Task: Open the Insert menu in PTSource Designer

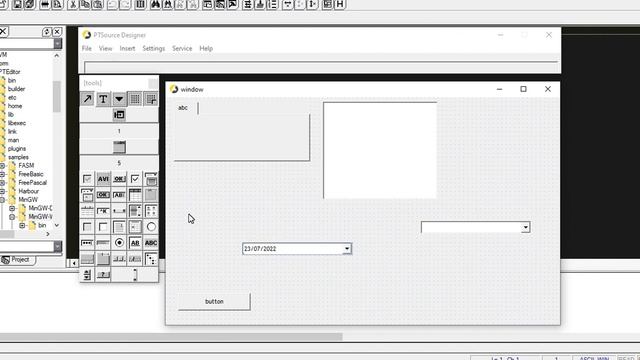Action: click(127, 48)
